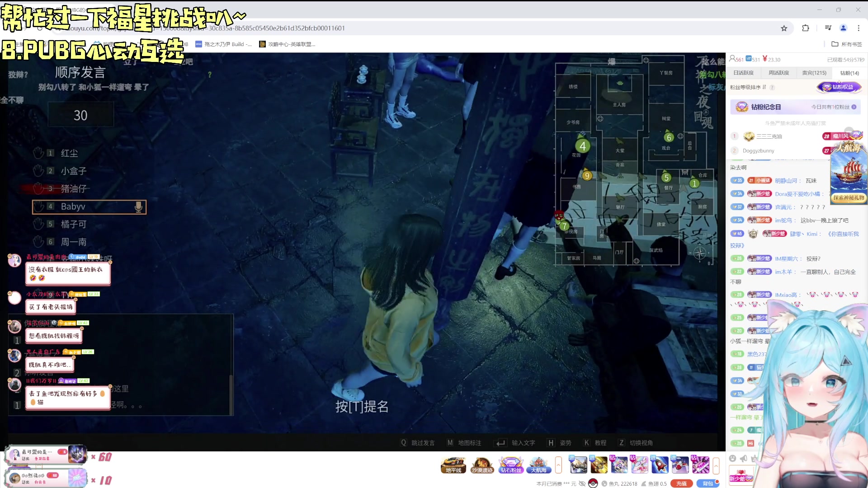Open chat user Dora爱不爱吃小橘's name

point(797,194)
